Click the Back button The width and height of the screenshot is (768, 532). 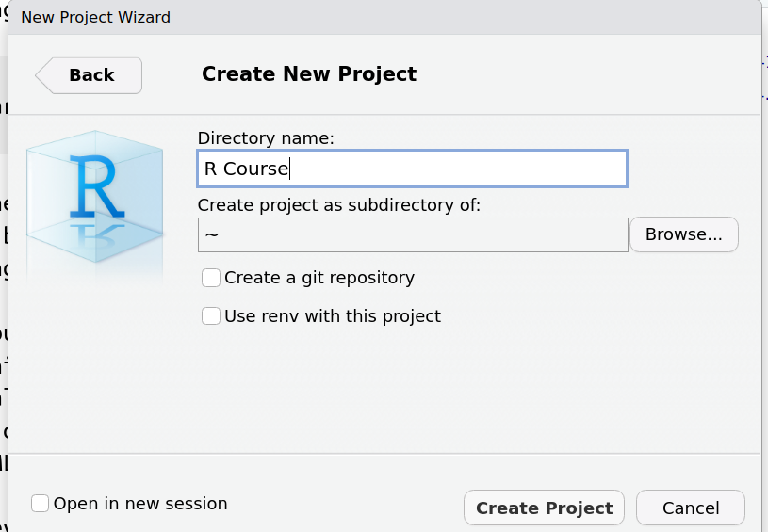[x=90, y=75]
